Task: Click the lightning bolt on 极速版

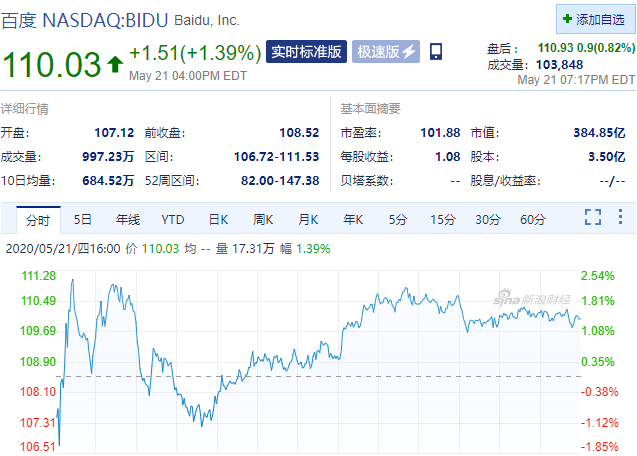Action: pyautogui.click(x=410, y=52)
